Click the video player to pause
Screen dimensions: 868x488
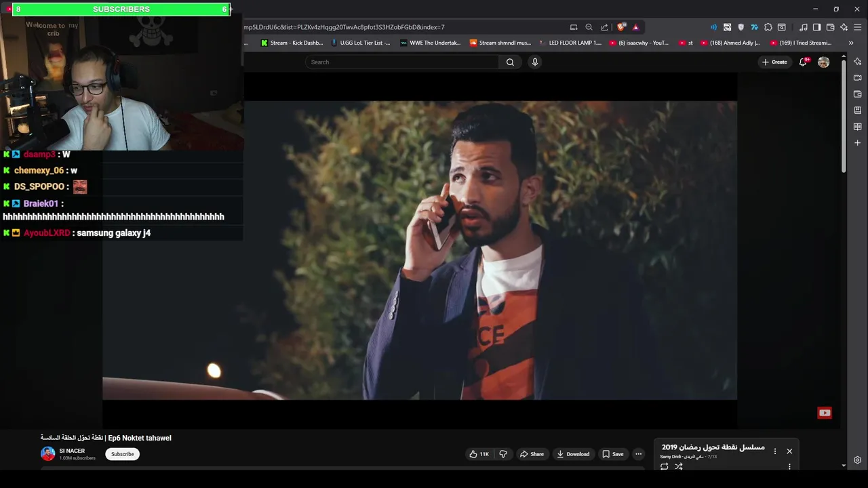coord(419,250)
